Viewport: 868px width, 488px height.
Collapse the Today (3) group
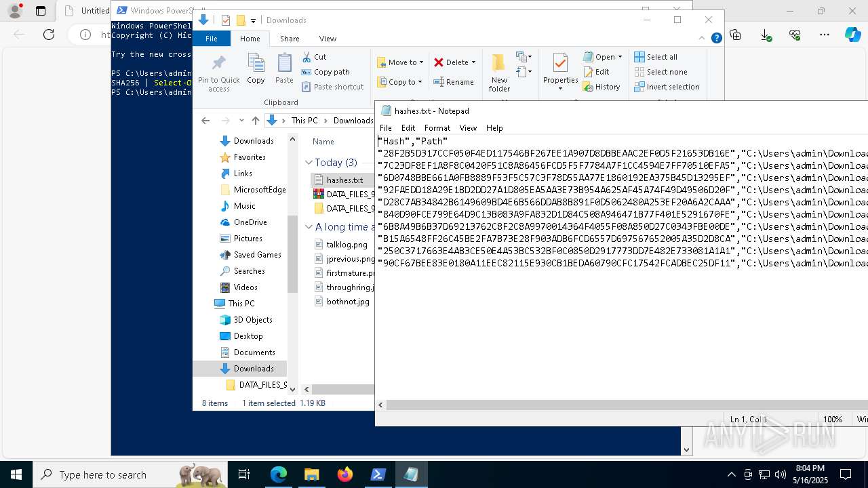[309, 163]
